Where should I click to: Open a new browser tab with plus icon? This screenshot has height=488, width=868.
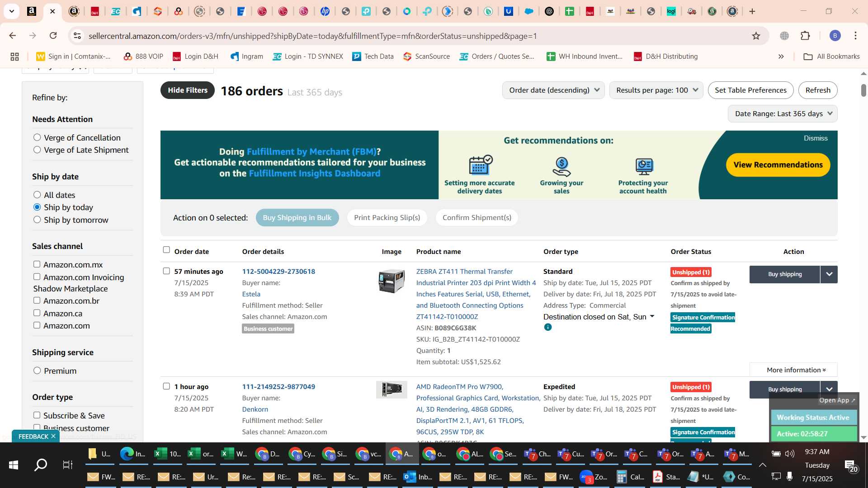752,11
